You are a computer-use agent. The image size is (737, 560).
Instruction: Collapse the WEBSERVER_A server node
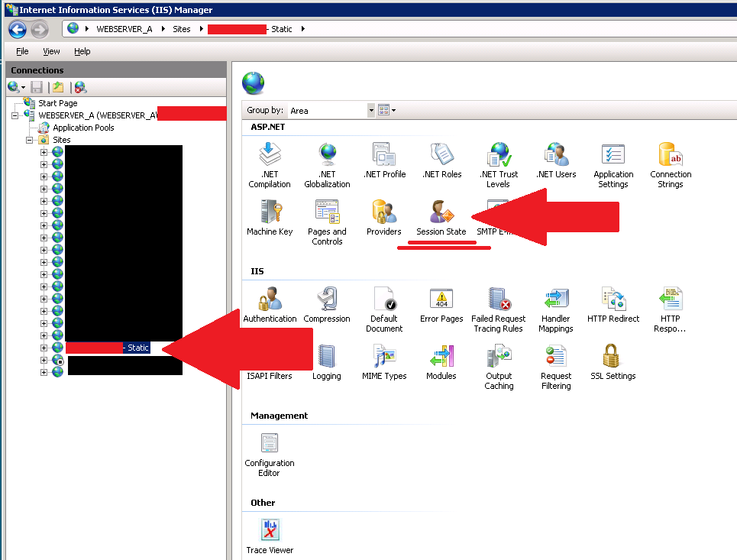pos(15,115)
